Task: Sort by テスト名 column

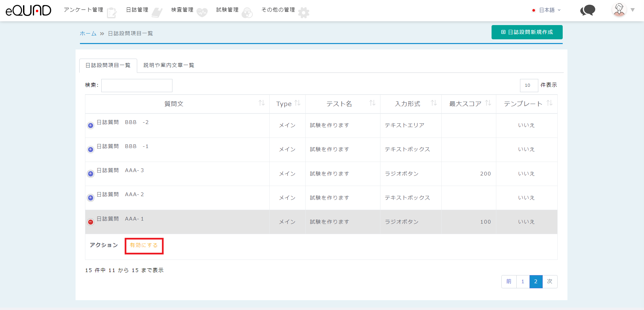Action: point(372,103)
